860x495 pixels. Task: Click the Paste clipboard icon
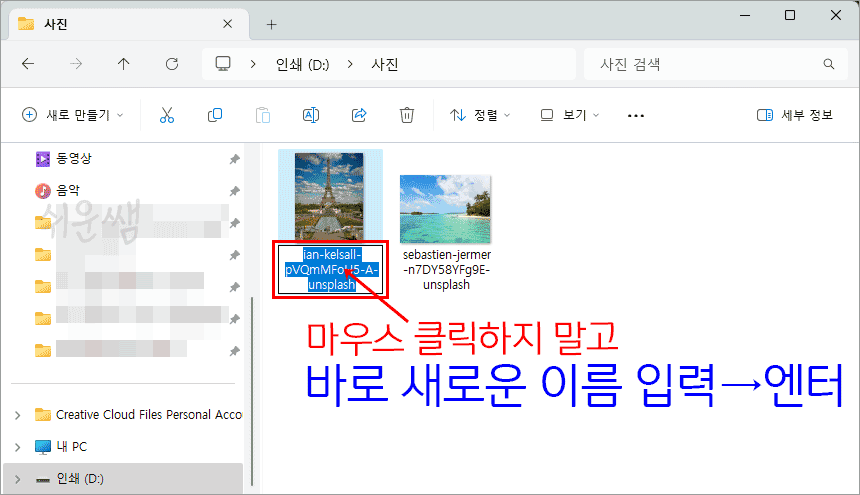click(263, 115)
